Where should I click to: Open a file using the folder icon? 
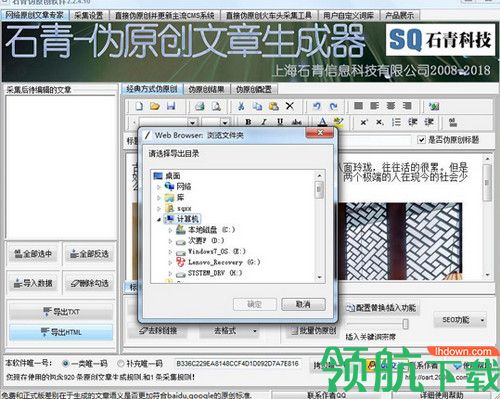click(155, 106)
